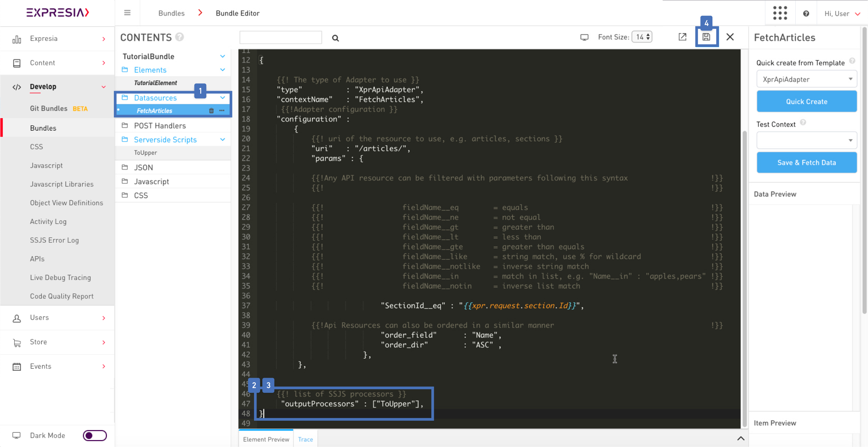This screenshot has width=868, height=447.
Task: Toggle the Dark Mode switch
Action: tap(95, 435)
